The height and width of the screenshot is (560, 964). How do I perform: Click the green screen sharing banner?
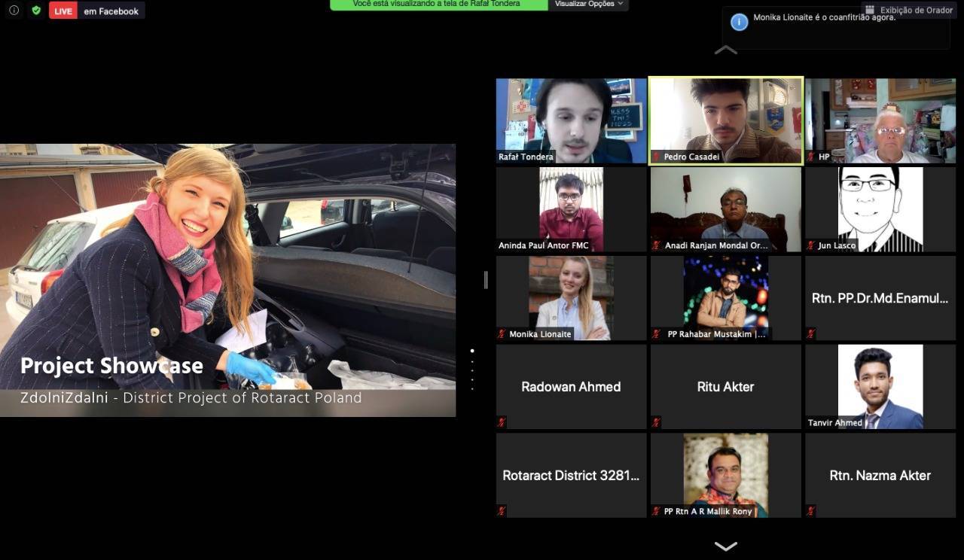coord(439,5)
